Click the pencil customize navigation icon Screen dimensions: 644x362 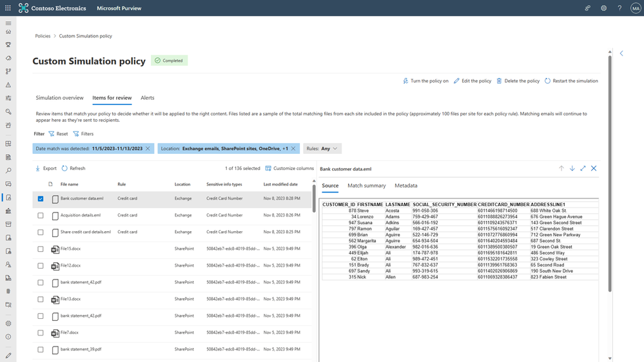[8, 356]
